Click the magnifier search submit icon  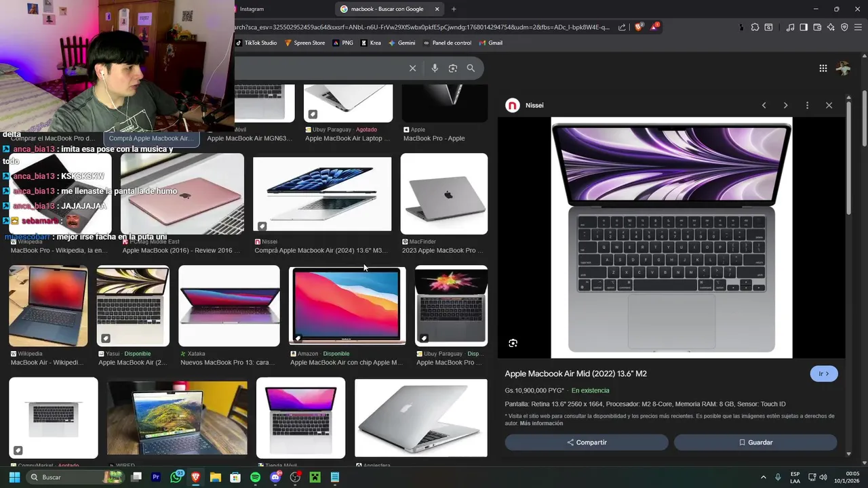(471, 68)
